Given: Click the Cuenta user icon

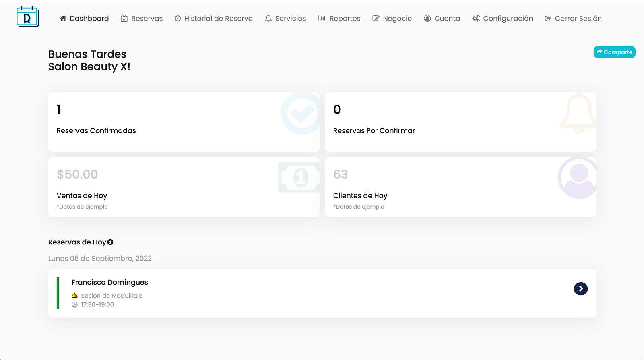Looking at the screenshot, I should pos(427,18).
